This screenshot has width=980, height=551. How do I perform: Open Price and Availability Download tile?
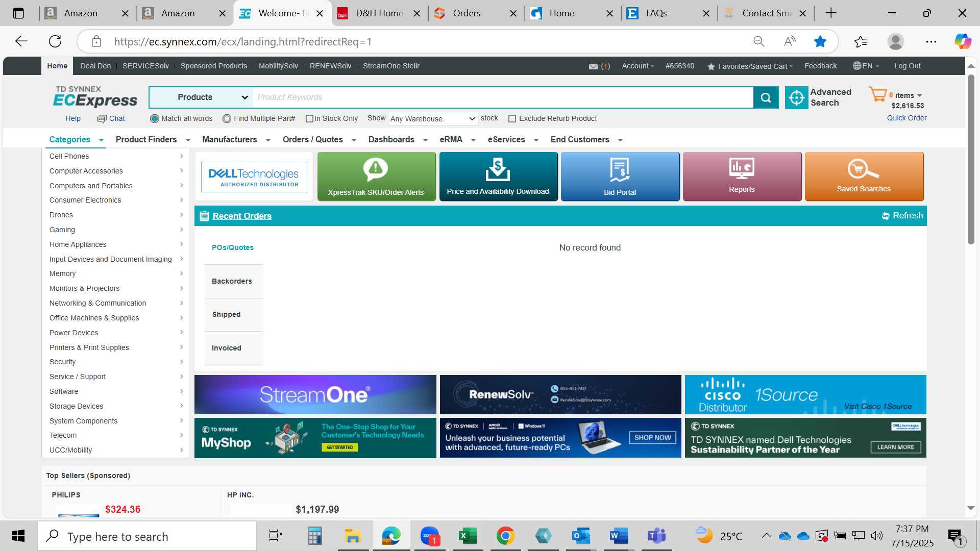(x=498, y=177)
